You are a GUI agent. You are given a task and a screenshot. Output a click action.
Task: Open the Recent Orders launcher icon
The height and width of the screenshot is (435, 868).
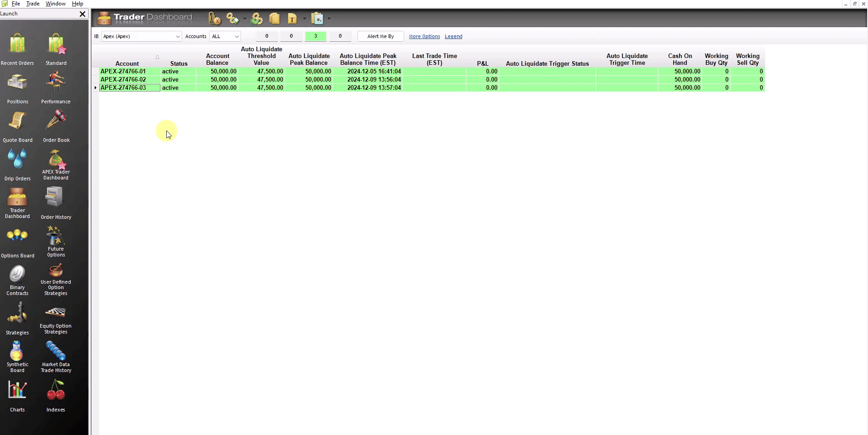17,44
